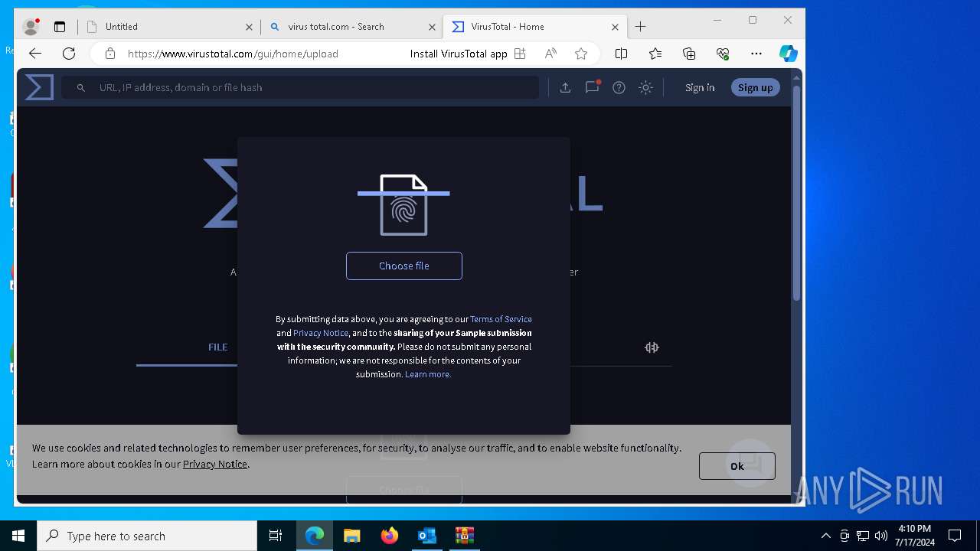980x551 pixels.
Task: Open File Explorer from taskbar
Action: (351, 536)
